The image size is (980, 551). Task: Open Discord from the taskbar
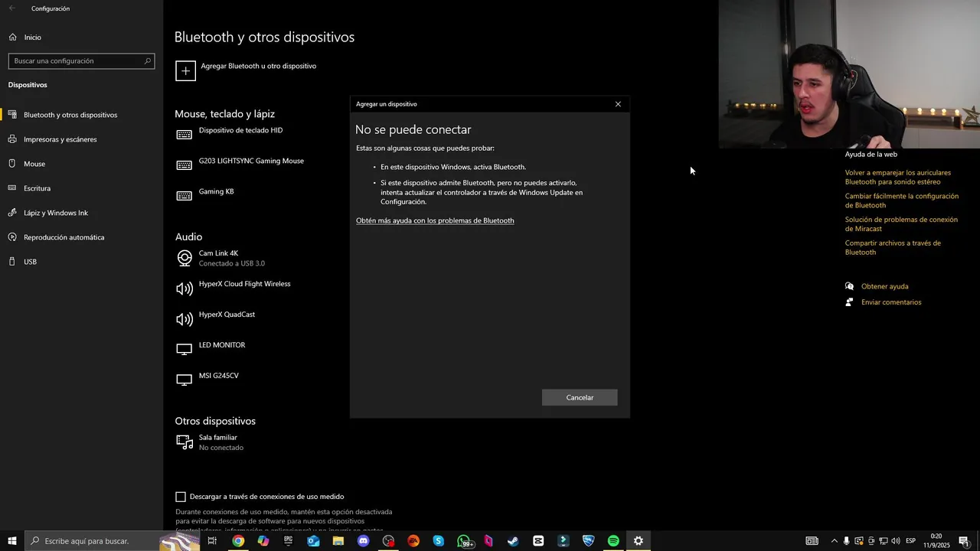pyautogui.click(x=363, y=541)
